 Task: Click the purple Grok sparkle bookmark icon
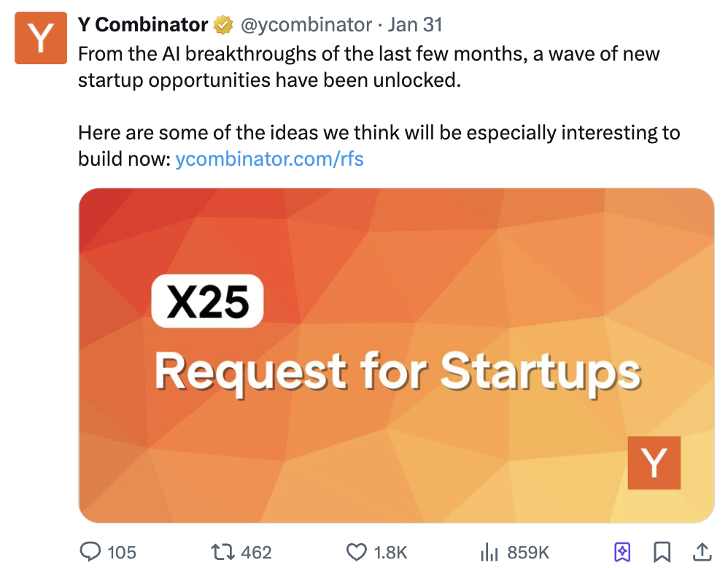[621, 553]
